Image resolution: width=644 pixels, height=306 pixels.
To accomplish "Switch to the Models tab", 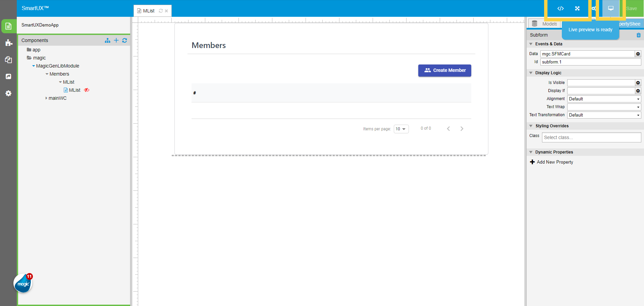I will pyautogui.click(x=549, y=24).
